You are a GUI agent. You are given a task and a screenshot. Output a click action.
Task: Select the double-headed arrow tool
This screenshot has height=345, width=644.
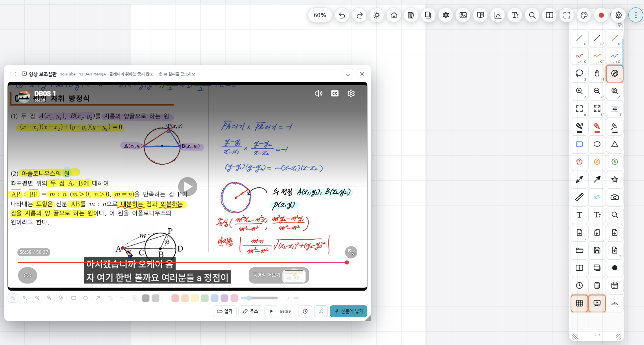579,180
